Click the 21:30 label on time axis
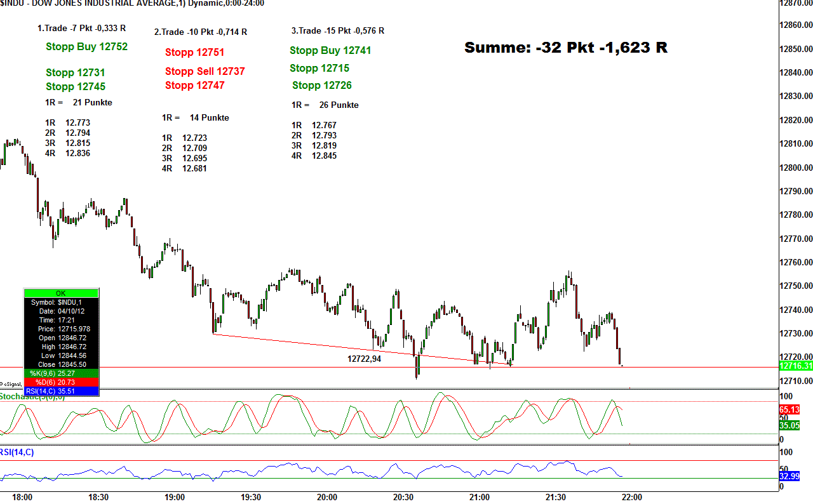813x504 pixels. (x=556, y=497)
